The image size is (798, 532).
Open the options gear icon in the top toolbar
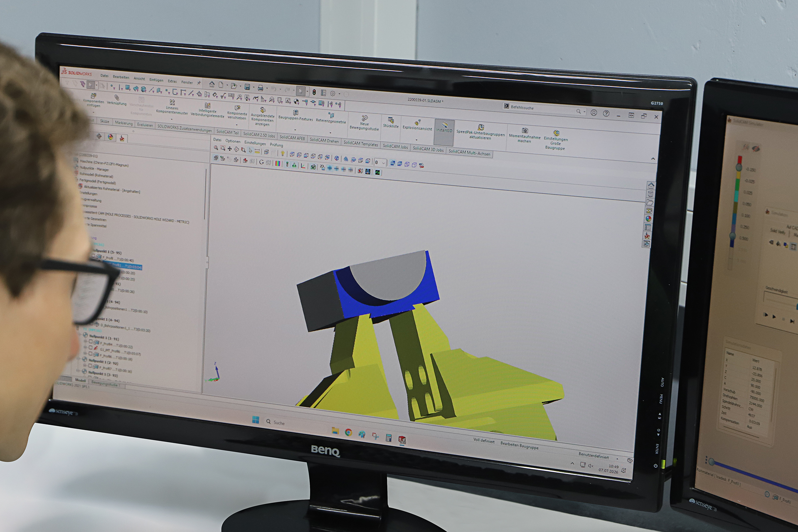pos(332,93)
